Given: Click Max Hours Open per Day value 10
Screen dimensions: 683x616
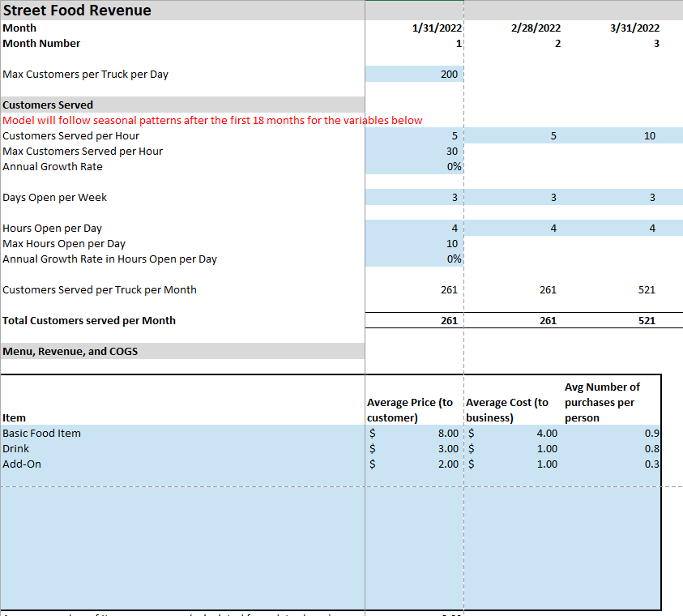Looking at the screenshot, I should (x=451, y=244).
